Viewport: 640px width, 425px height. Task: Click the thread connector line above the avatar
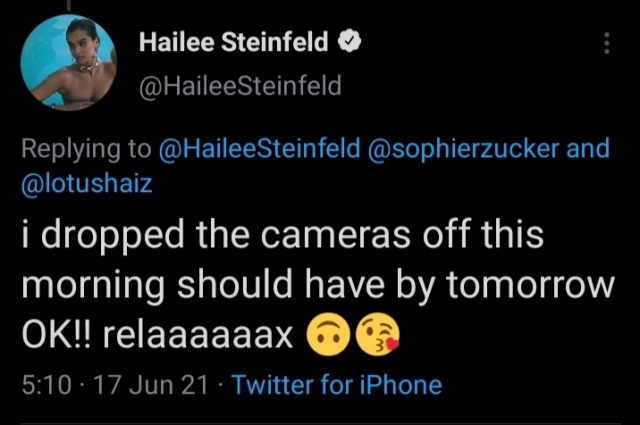[68, 6]
